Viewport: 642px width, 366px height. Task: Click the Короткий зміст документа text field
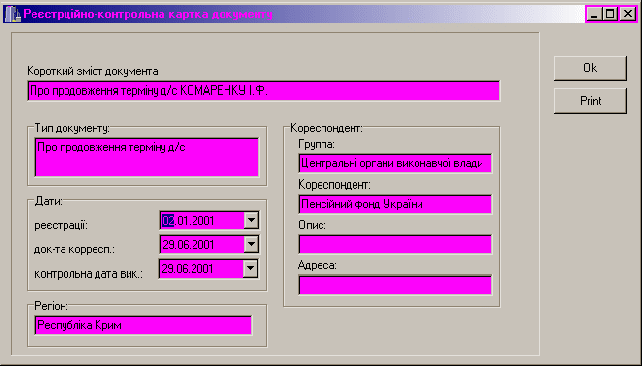pos(264,91)
